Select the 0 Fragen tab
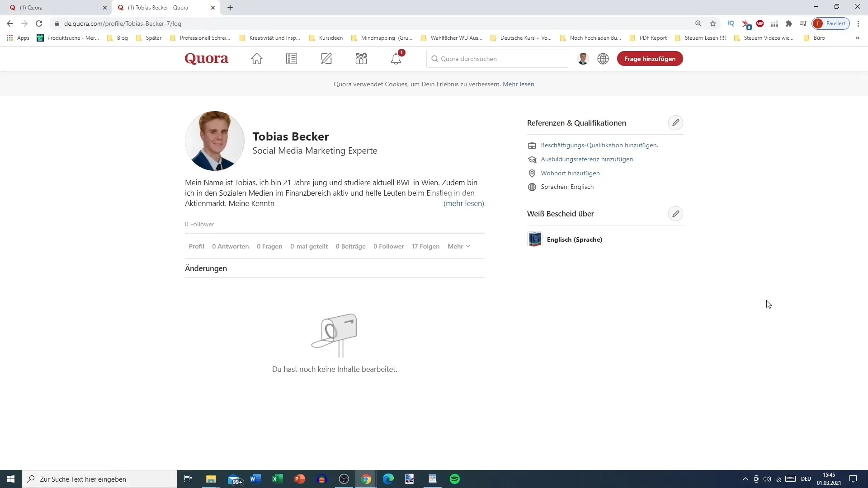Image resolution: width=868 pixels, height=488 pixels. pos(269,246)
